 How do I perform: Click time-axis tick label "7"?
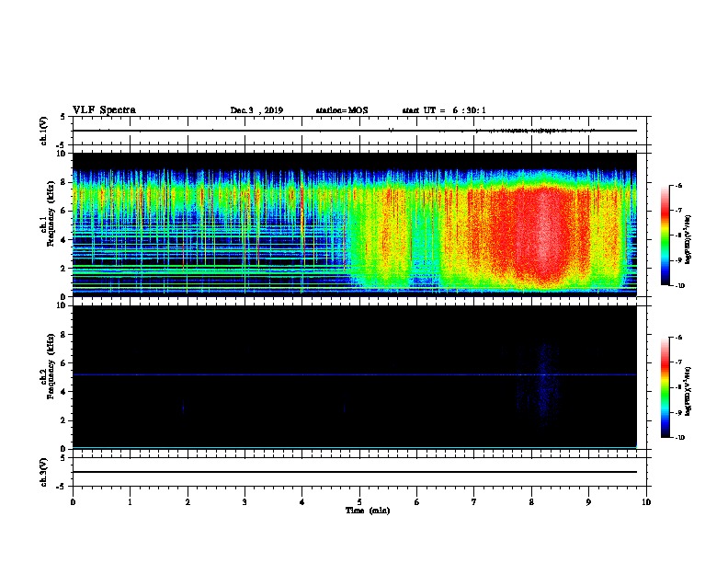point(474,502)
